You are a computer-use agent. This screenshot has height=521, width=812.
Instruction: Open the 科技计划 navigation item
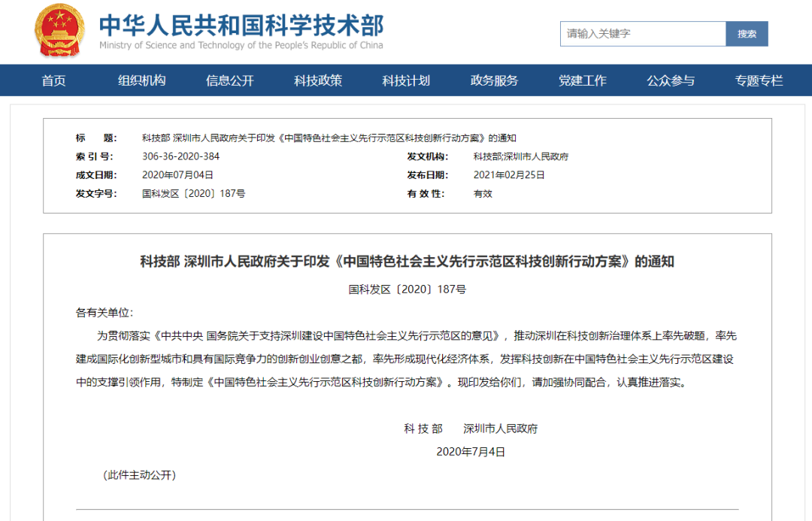coord(406,80)
